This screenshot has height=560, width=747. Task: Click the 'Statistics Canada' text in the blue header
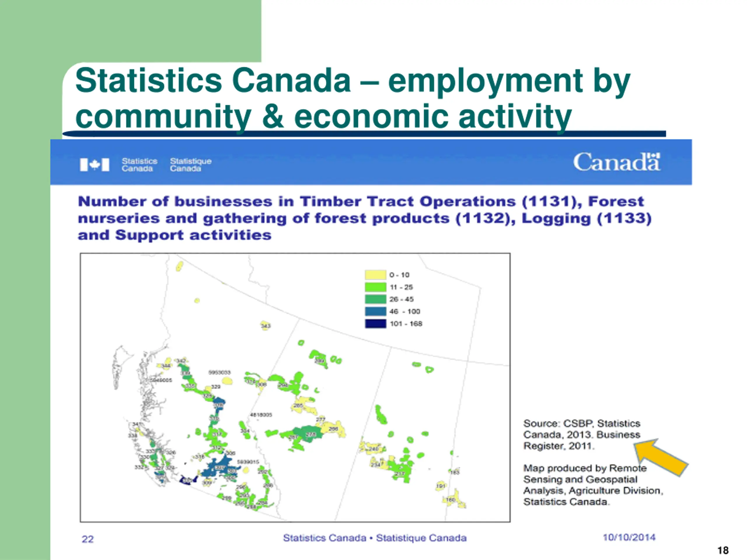click(139, 165)
